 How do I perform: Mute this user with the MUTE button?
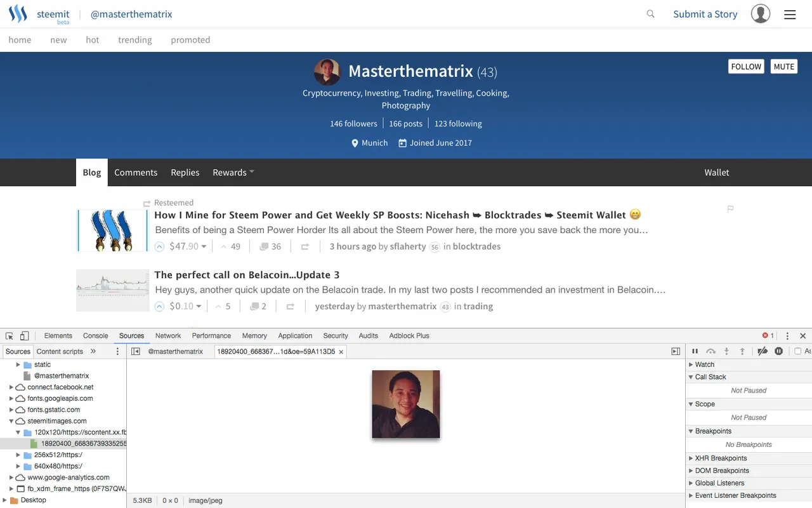click(x=784, y=67)
